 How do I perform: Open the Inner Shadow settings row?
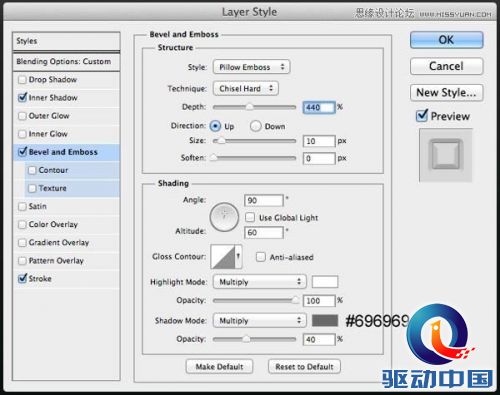click(66, 98)
